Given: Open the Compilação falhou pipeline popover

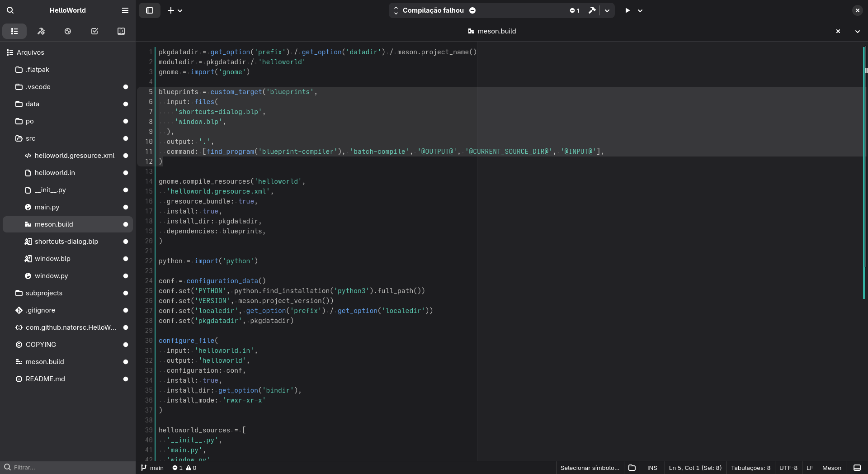Looking at the screenshot, I should (434, 10).
